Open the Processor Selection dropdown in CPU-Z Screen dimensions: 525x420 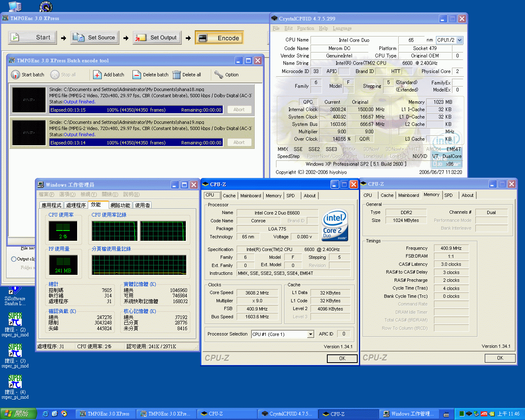pos(310,334)
